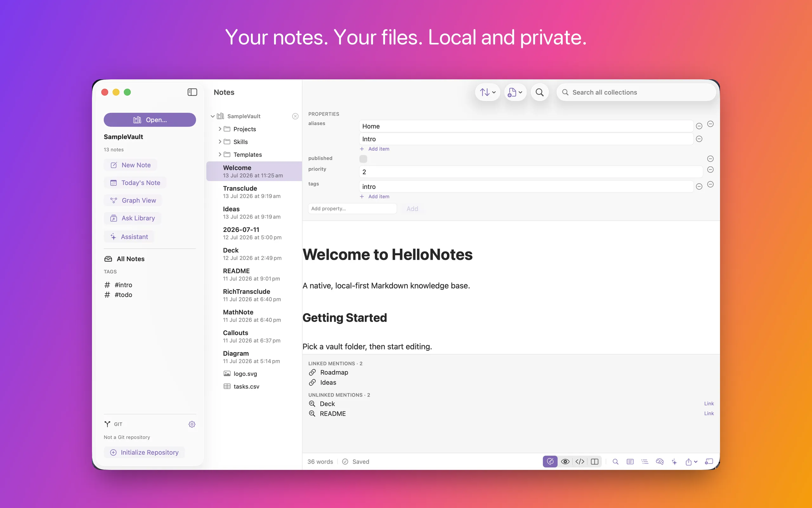This screenshot has height=508, width=812.
Task: Open the Ideas linked mention
Action: [323, 382]
